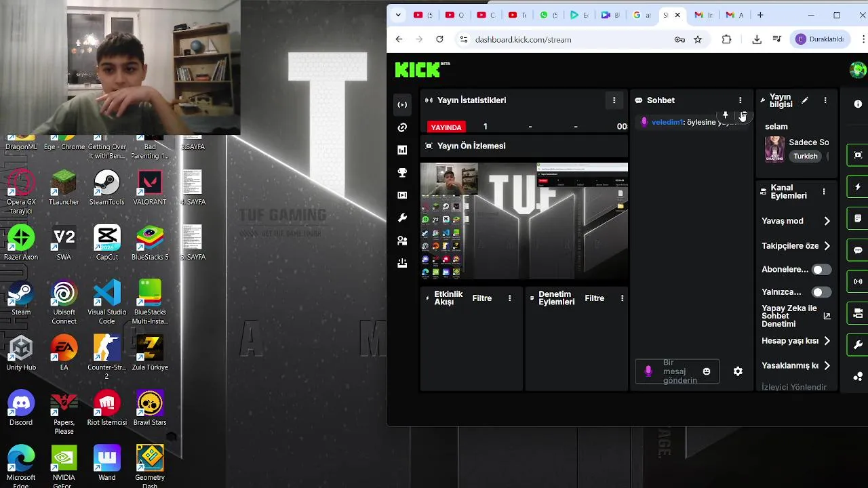This screenshot has width=868, height=488.
Task: Reload the dashboard page
Action: point(439,39)
